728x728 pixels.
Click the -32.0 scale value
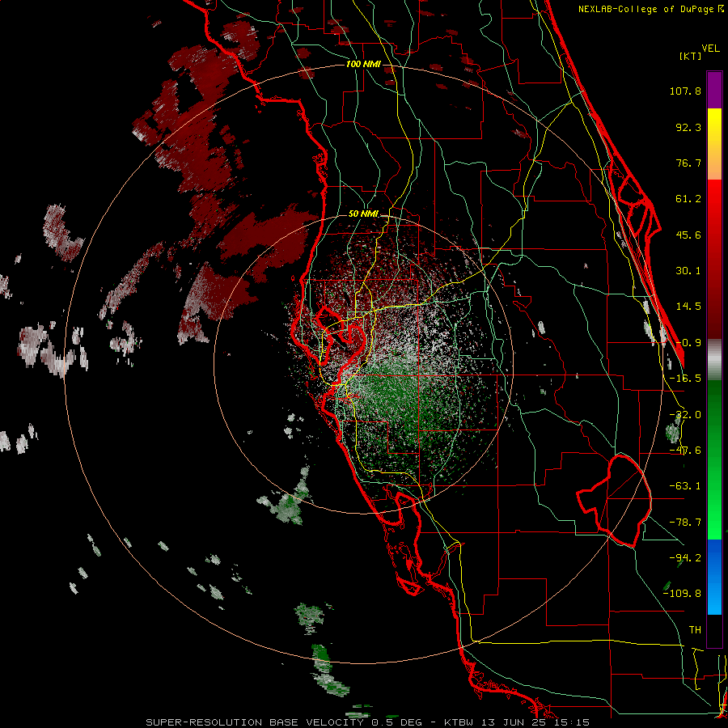click(x=685, y=415)
